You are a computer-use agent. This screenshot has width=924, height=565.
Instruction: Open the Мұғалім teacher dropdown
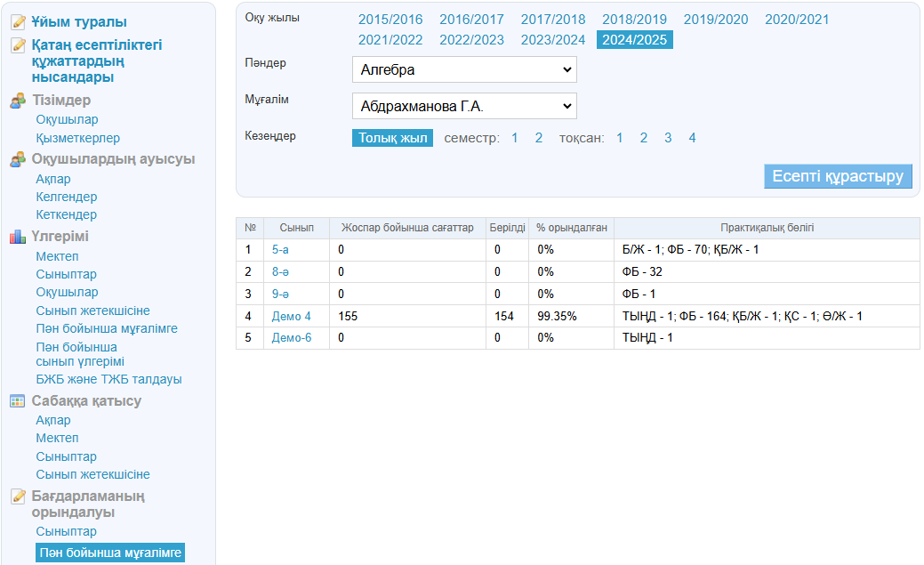464,106
